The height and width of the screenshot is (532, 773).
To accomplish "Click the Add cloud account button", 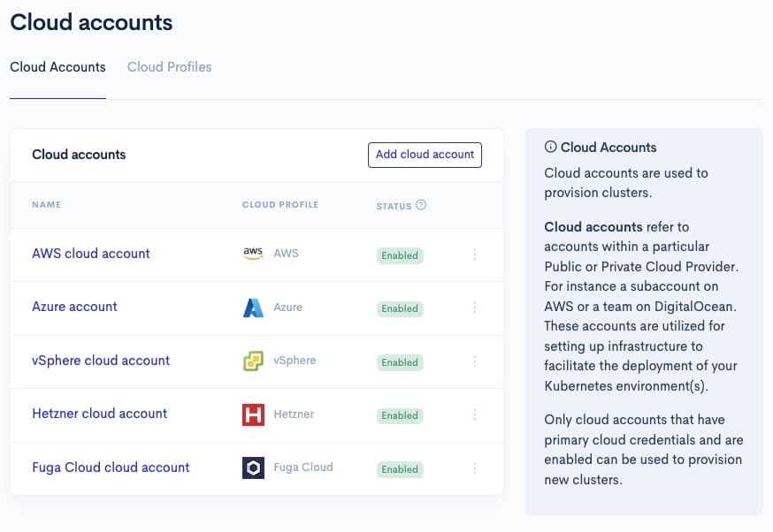I will tap(425, 155).
